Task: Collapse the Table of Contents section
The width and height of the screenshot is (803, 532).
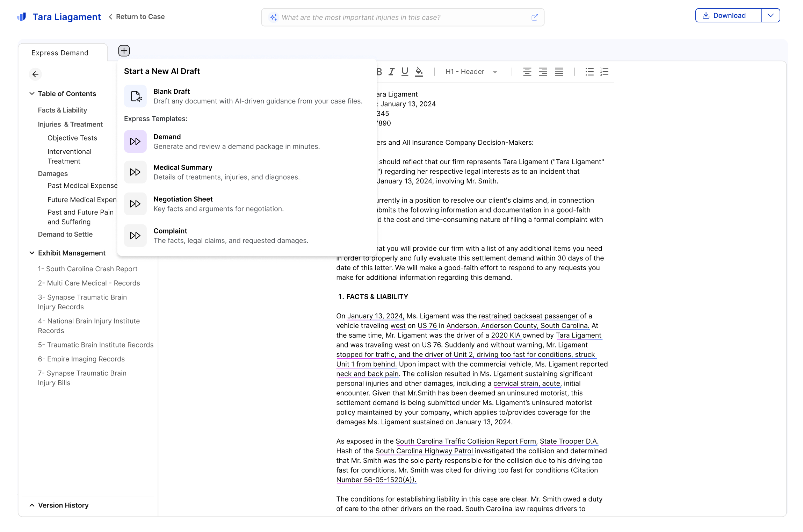Action: [x=32, y=94]
